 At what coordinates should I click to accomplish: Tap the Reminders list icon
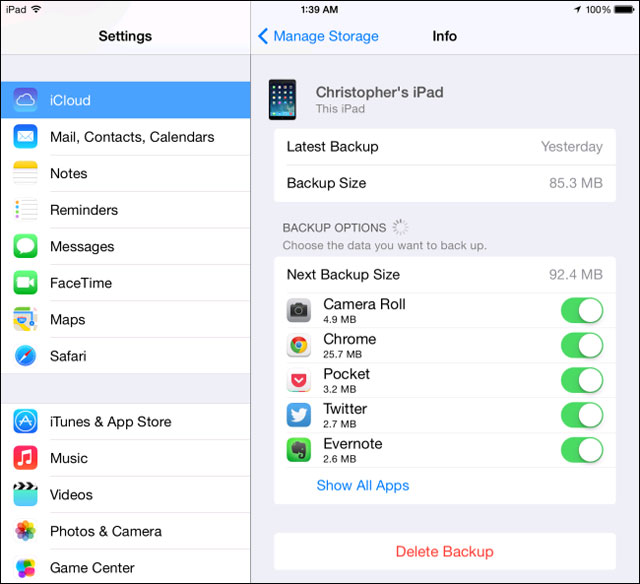25,209
